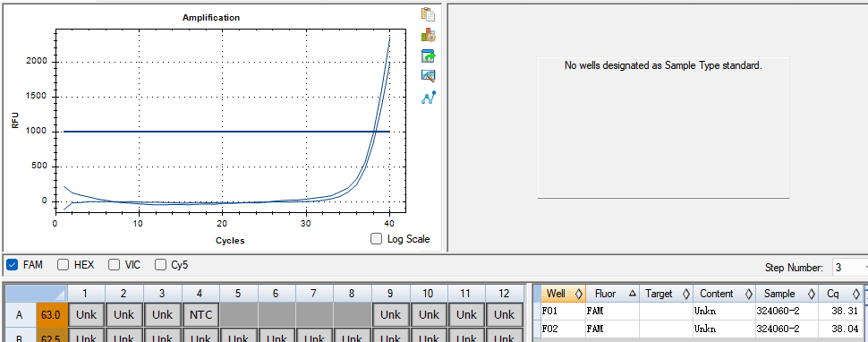Sort table by Well column header
The image size is (868, 342).
tap(563, 294)
